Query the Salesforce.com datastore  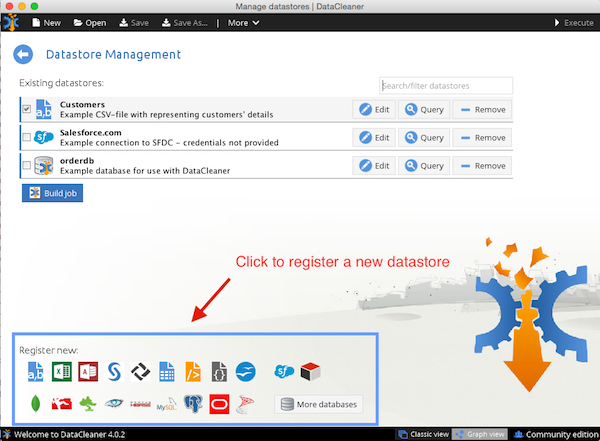pos(424,137)
